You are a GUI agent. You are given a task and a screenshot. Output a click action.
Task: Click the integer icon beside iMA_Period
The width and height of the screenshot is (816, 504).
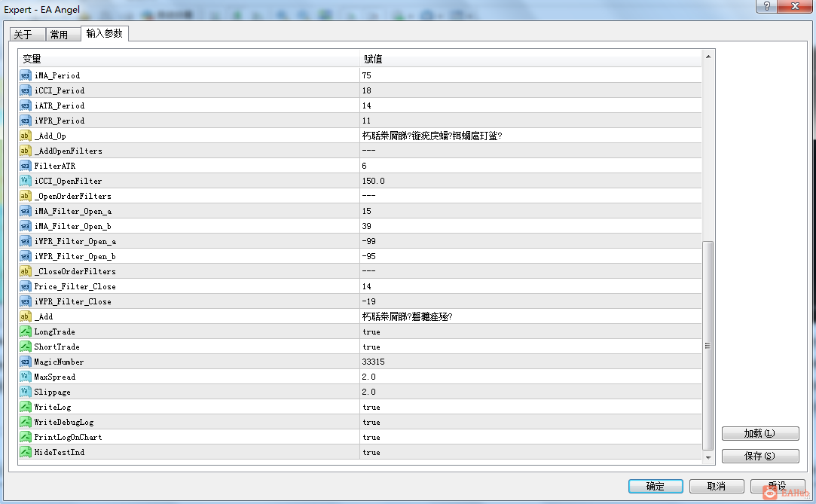point(25,75)
